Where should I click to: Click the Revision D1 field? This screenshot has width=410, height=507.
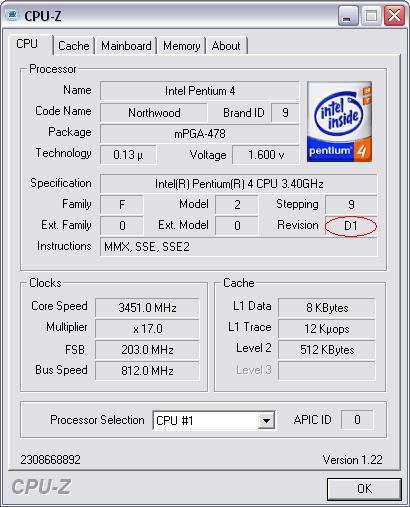pyautogui.click(x=351, y=226)
